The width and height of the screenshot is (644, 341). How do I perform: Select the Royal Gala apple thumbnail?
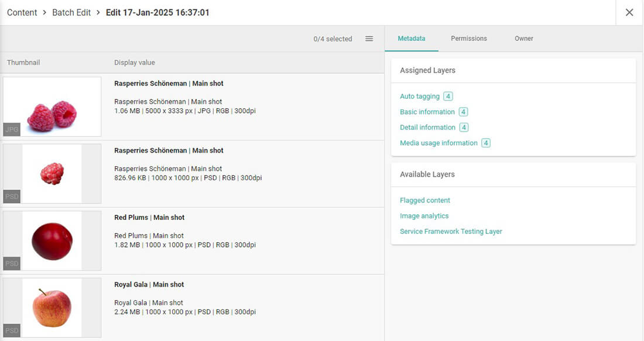click(52, 308)
